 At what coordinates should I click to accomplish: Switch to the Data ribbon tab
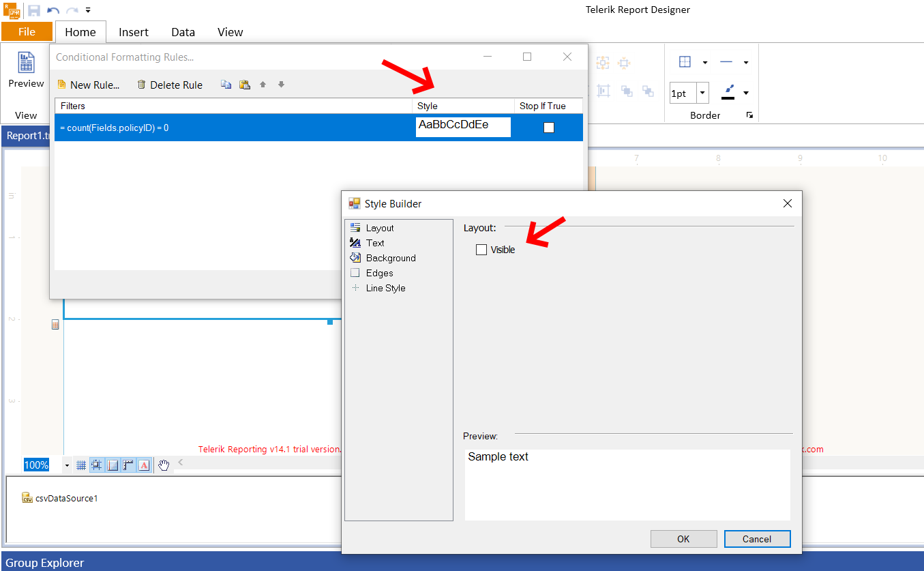point(183,32)
